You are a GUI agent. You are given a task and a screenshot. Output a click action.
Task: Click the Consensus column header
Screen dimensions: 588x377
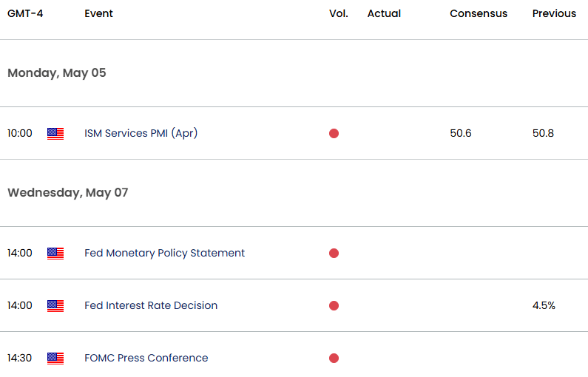tap(479, 13)
